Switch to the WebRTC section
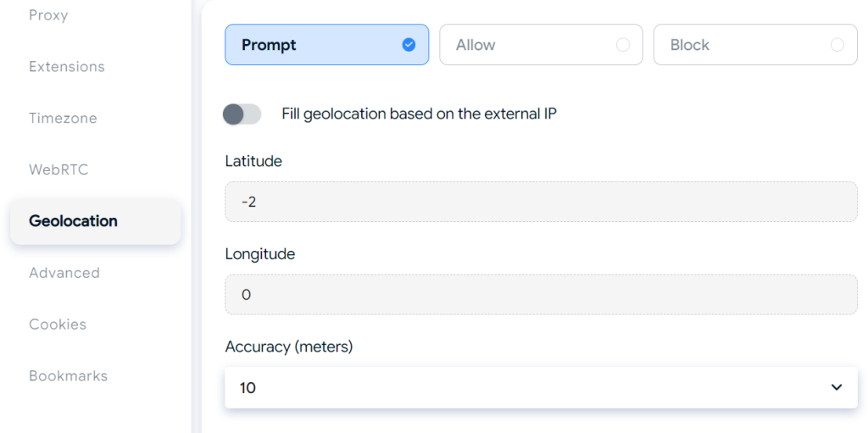The image size is (868, 433). tap(58, 169)
